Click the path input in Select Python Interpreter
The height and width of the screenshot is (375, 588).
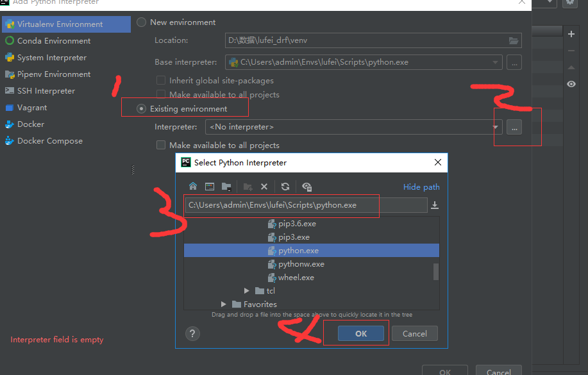(x=306, y=205)
